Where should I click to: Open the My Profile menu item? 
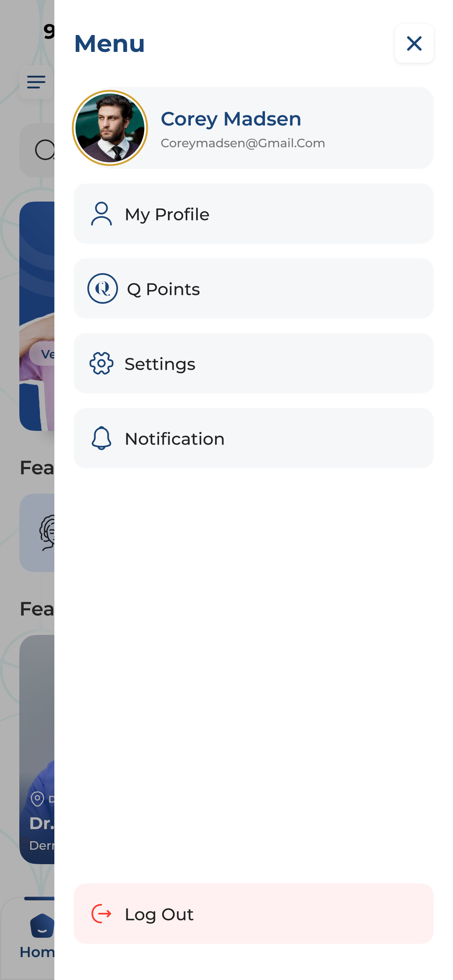click(x=254, y=214)
